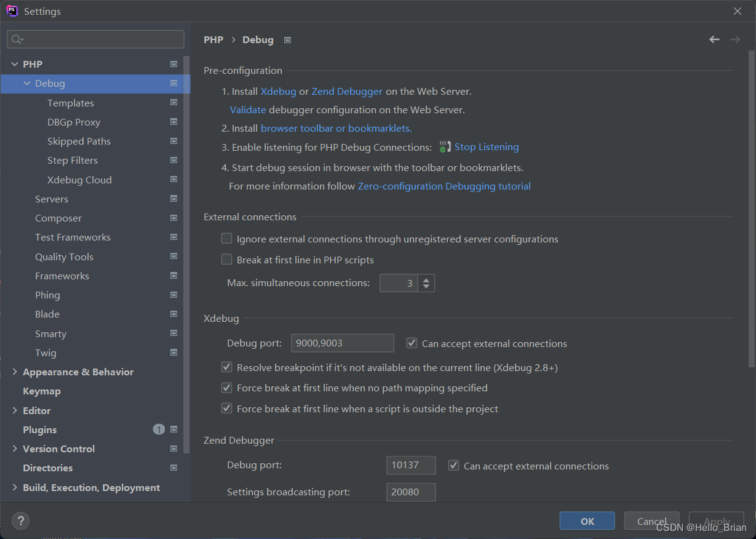
Task: Open help with the question mark icon
Action: [x=20, y=521]
